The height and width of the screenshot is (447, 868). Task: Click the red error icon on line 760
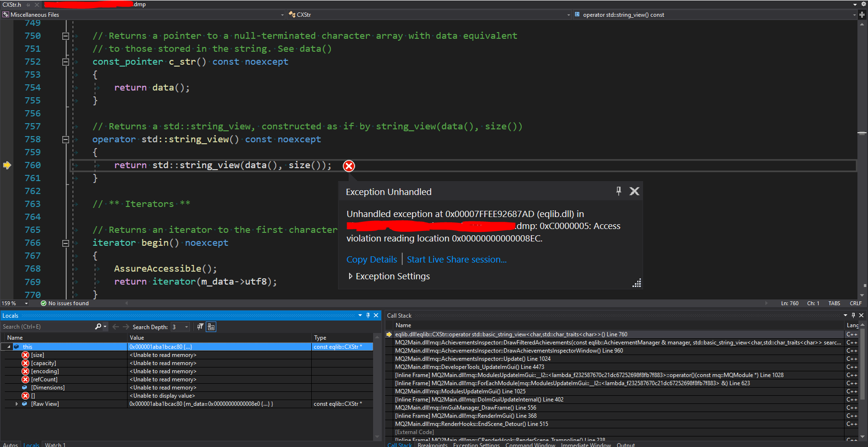[349, 166]
